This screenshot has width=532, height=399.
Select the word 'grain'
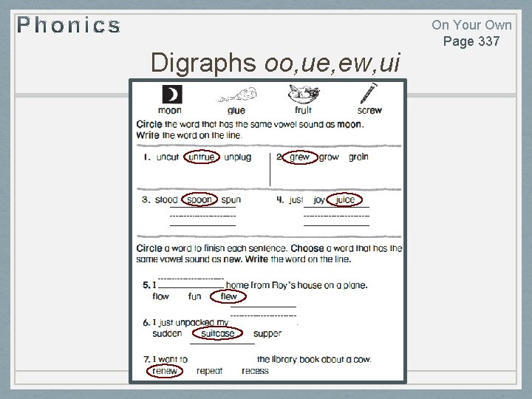(358, 157)
